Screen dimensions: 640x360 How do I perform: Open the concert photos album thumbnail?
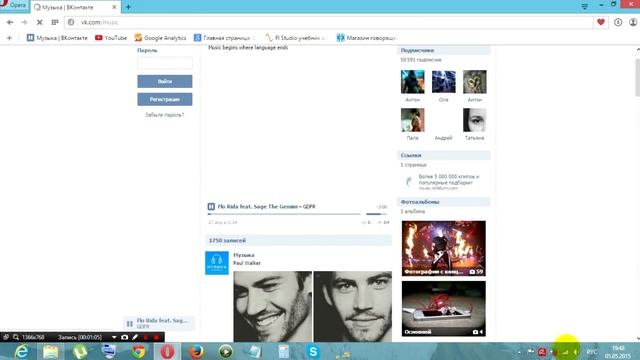444,248
